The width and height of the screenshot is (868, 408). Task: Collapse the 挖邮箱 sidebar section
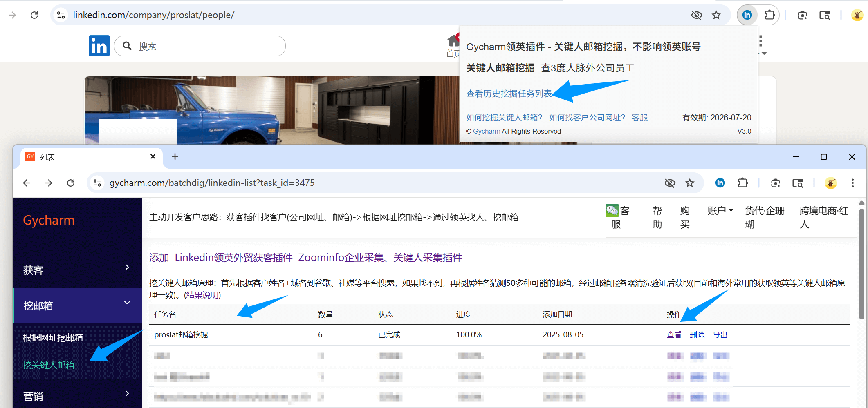coord(77,305)
